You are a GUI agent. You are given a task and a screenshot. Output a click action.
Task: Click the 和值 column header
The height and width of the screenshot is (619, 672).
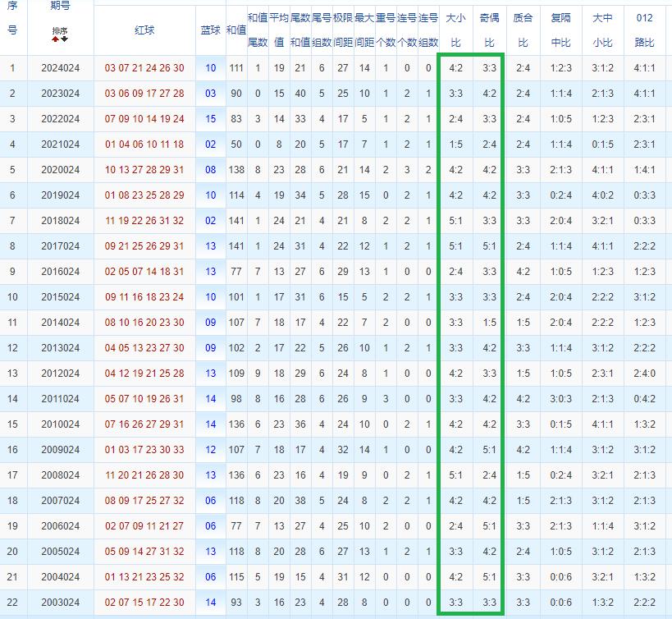click(x=235, y=30)
